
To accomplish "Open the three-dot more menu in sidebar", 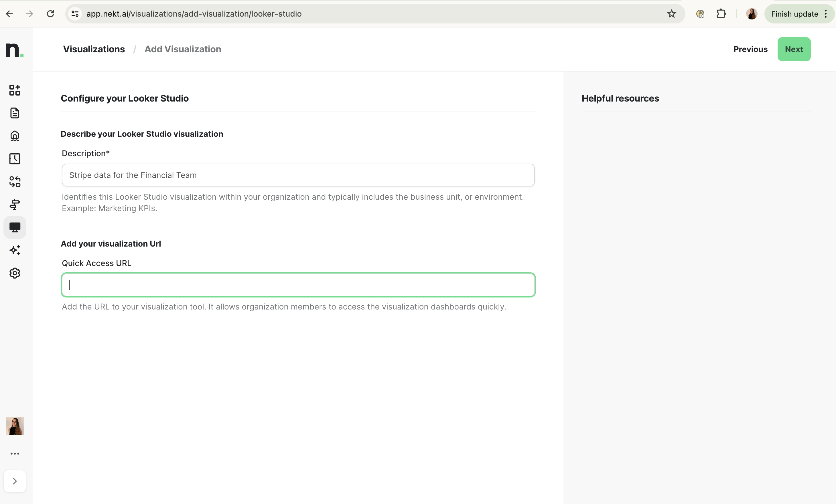I will pyautogui.click(x=15, y=453).
